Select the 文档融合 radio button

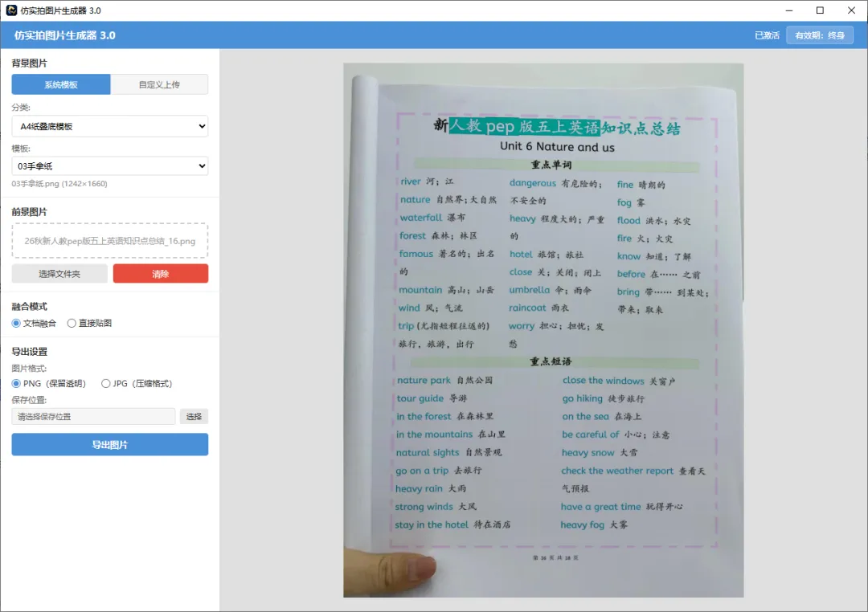16,323
